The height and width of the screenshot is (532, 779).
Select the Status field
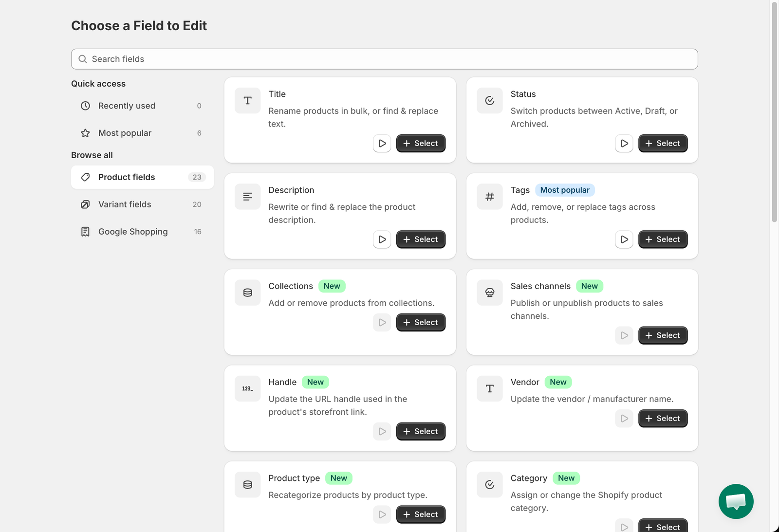point(663,144)
